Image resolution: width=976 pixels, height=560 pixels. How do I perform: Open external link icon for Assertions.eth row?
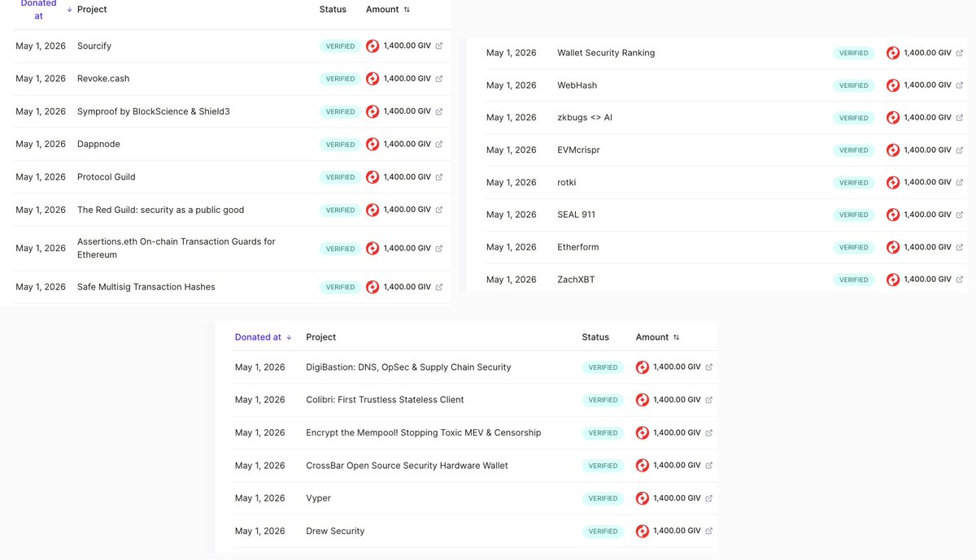439,249
